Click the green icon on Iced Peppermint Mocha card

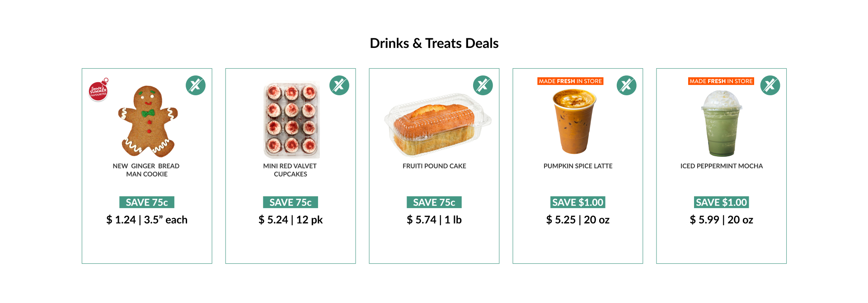pos(770,85)
